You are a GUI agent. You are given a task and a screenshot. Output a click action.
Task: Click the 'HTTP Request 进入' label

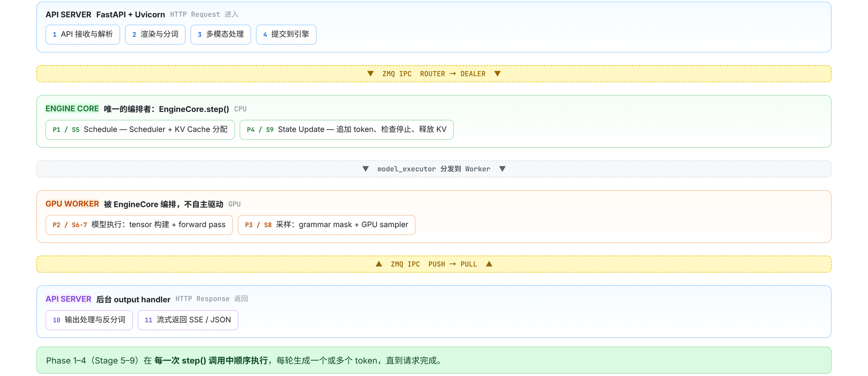[204, 14]
